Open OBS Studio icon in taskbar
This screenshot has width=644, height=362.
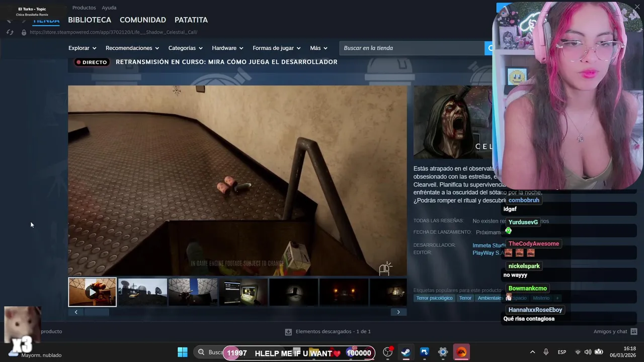coord(387,352)
